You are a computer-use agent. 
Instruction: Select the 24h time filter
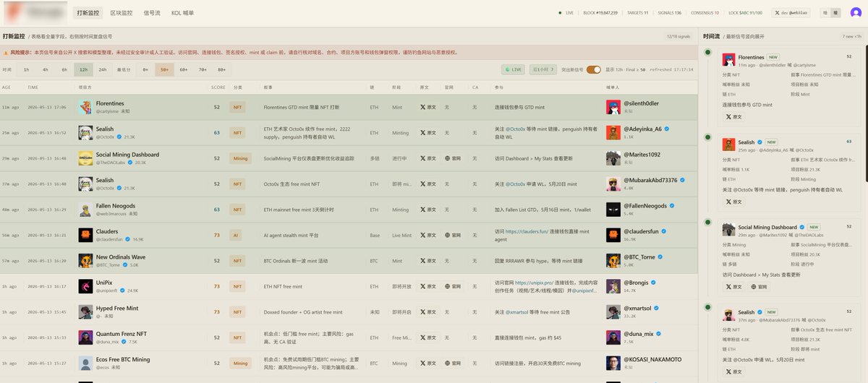(103, 69)
